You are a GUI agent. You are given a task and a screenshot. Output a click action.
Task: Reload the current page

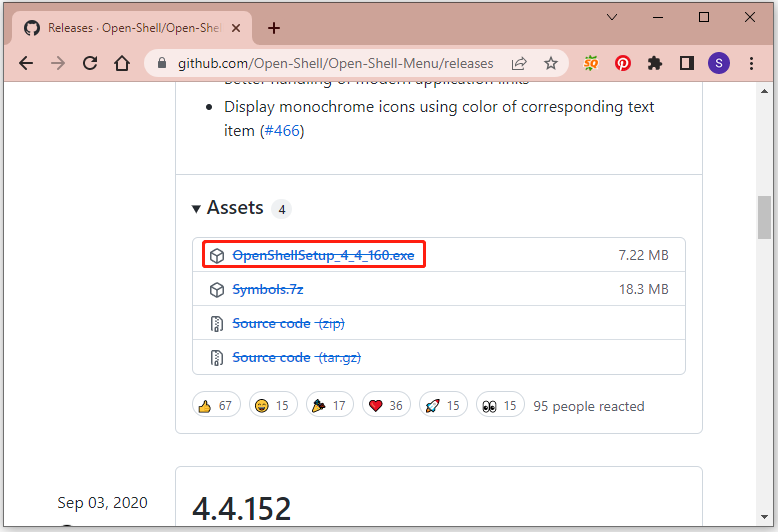tap(90, 63)
